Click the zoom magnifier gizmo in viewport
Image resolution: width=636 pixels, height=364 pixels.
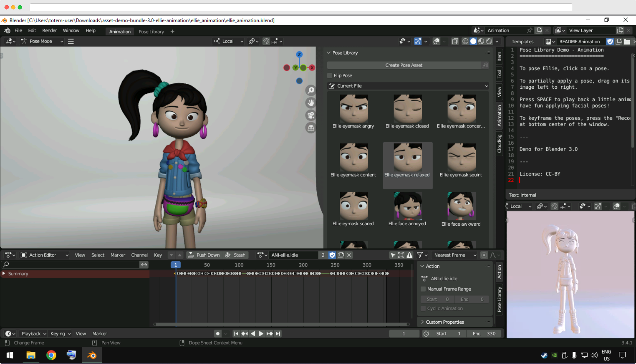click(x=311, y=90)
